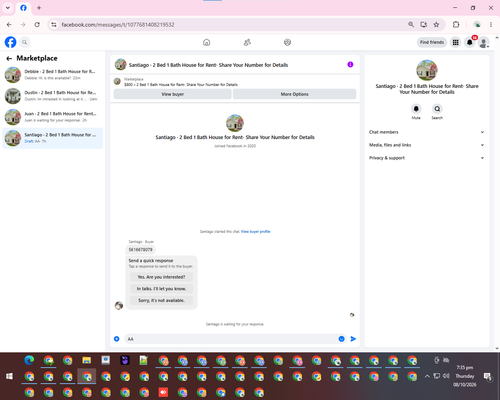This screenshot has height=400, width=500.
Task: Click the phone number message 5616678079
Action: point(140,250)
